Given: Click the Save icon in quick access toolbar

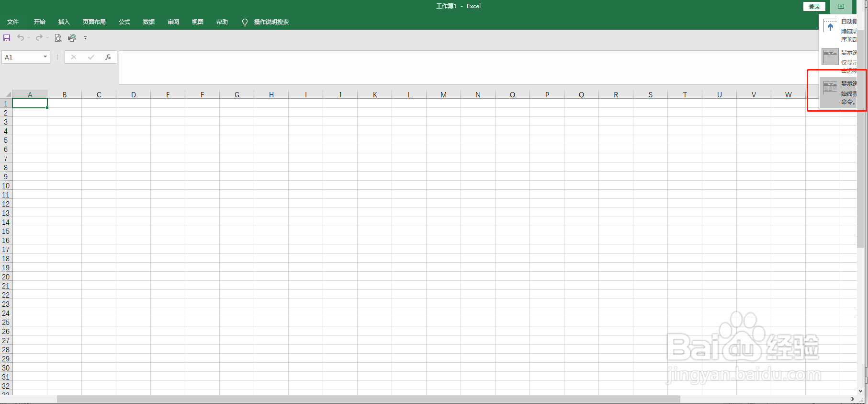Looking at the screenshot, I should click(7, 38).
